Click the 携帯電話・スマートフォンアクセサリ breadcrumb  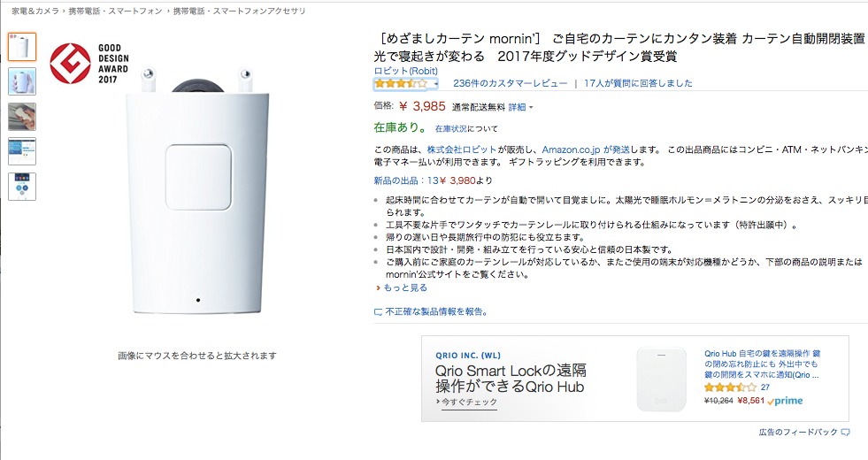(239, 11)
